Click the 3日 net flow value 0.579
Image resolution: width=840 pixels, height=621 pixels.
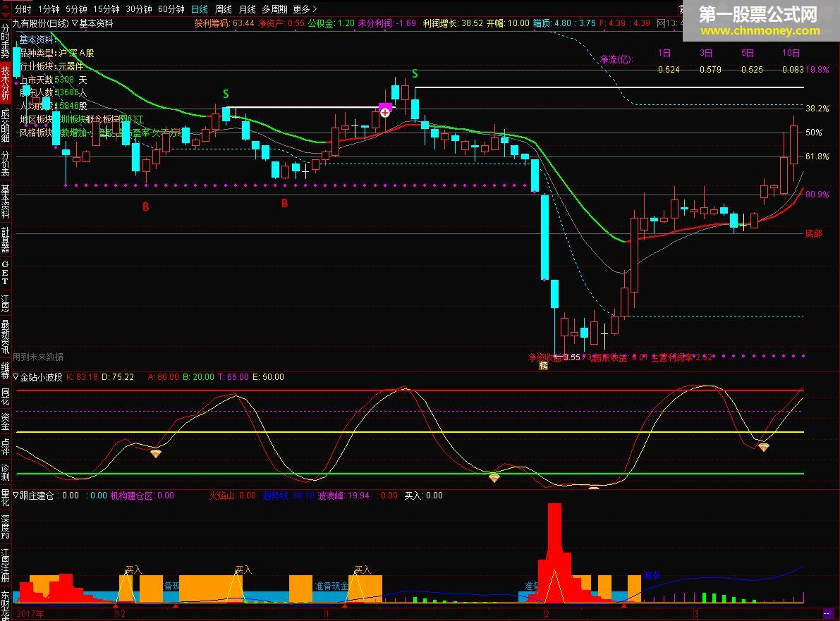coord(710,70)
